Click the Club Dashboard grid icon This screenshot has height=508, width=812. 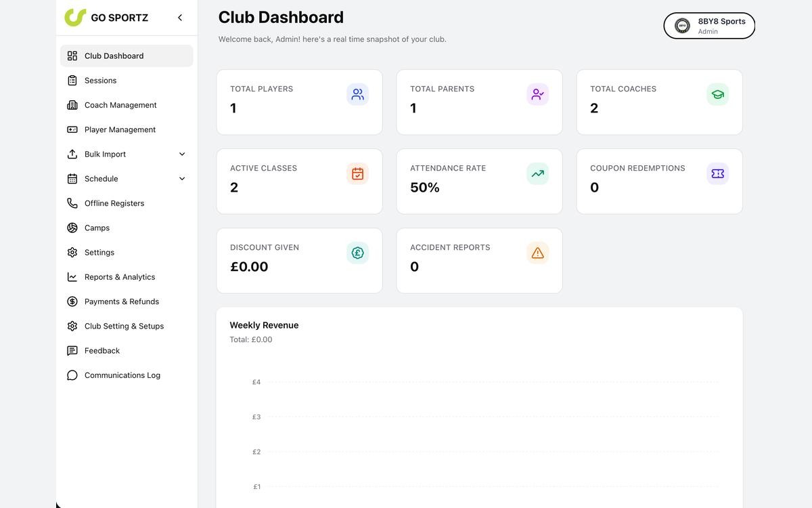[x=72, y=56]
